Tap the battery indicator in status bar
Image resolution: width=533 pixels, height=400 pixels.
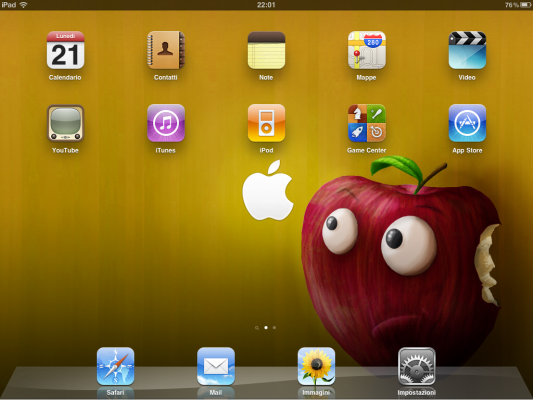pos(525,5)
